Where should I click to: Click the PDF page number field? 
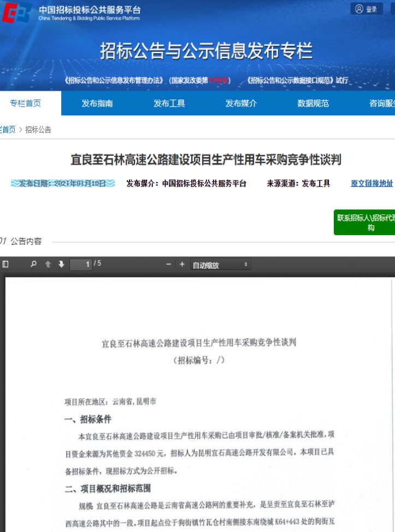tap(81, 265)
